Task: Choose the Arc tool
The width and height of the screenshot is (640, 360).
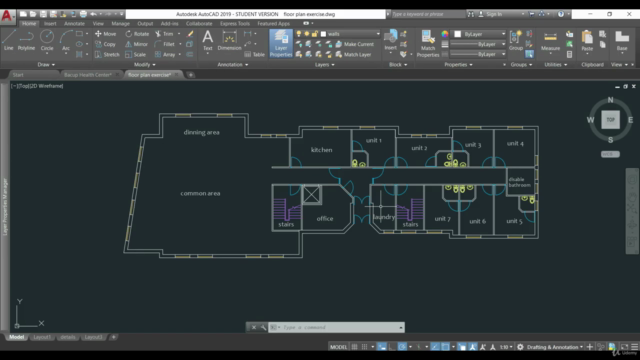Action: 66,40
